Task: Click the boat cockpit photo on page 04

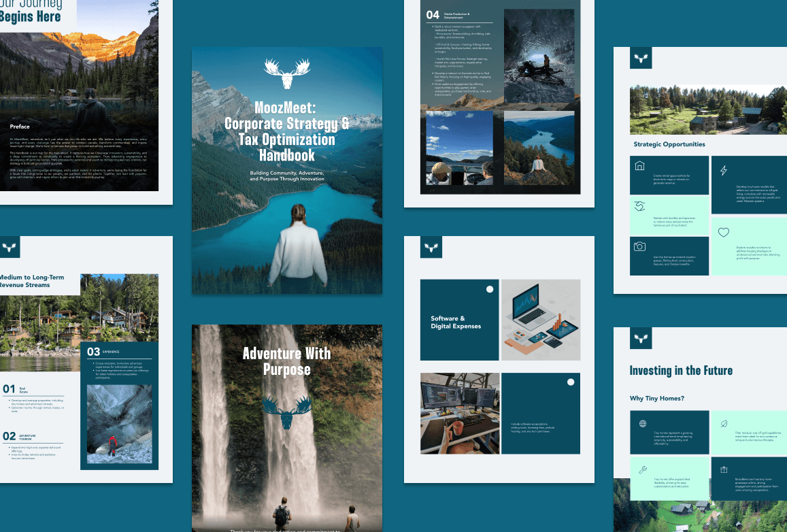Action: pos(460,148)
